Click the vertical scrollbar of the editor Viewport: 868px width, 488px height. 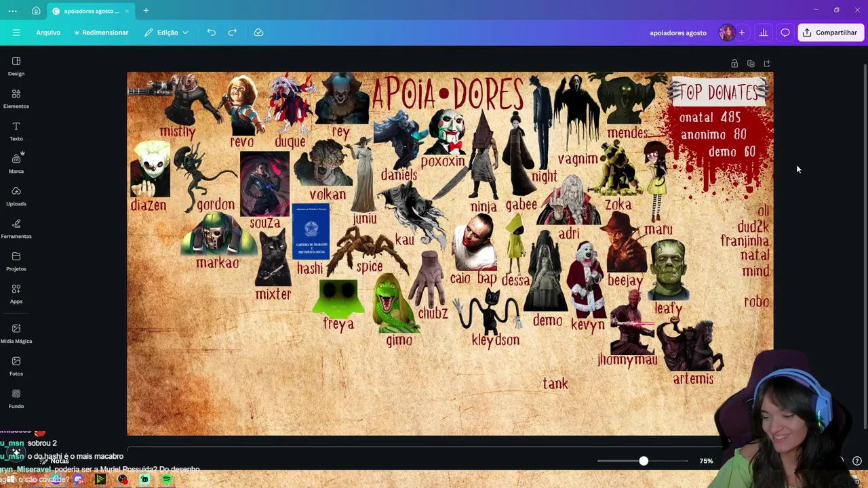click(x=865, y=247)
